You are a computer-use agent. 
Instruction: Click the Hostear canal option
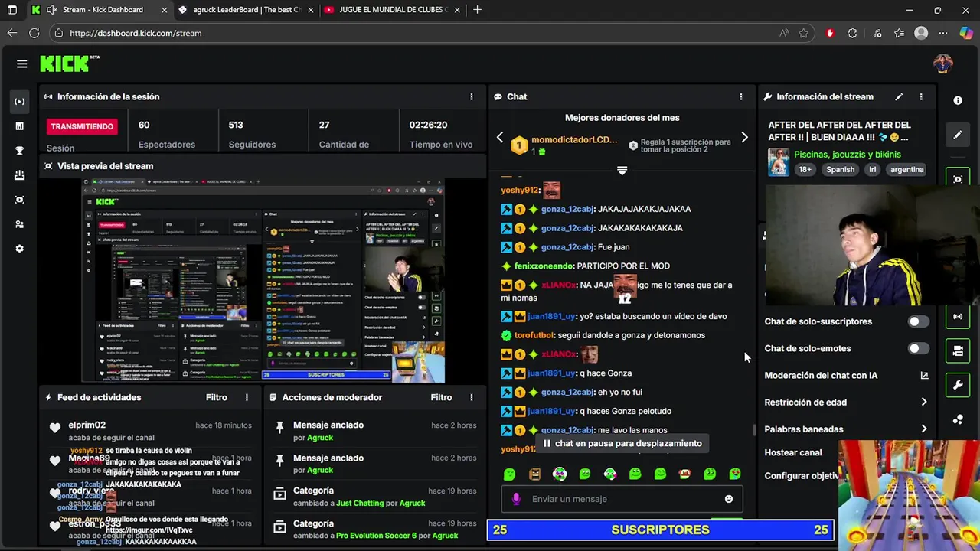click(792, 452)
